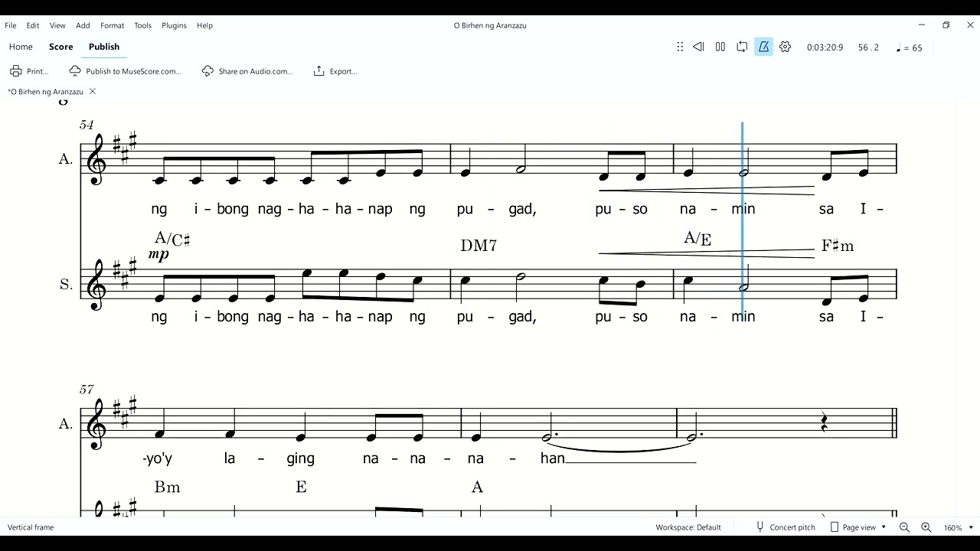This screenshot has width=980, height=551.
Task: Click the Workspace: Default status entry
Action: (688, 527)
